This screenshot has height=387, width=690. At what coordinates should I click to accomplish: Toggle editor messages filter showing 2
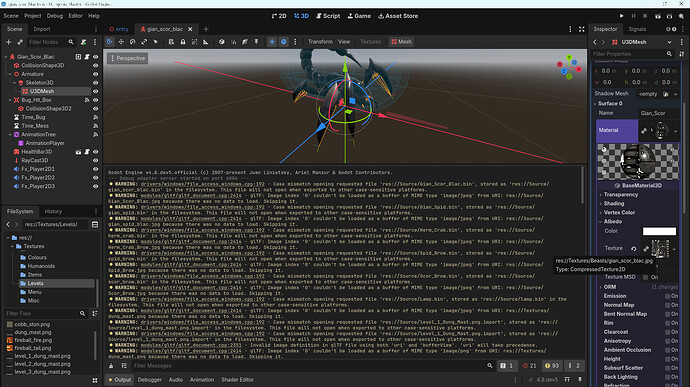[x=574, y=366]
